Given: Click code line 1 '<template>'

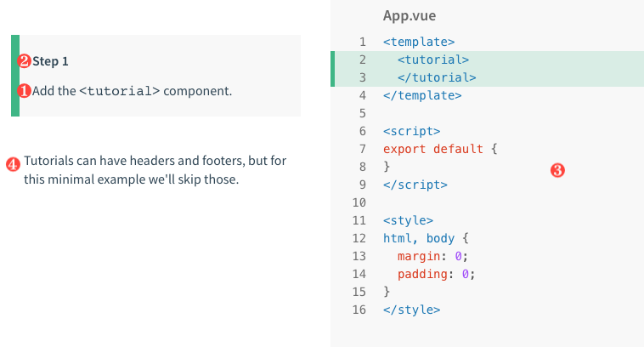Looking at the screenshot, I should [419, 42].
